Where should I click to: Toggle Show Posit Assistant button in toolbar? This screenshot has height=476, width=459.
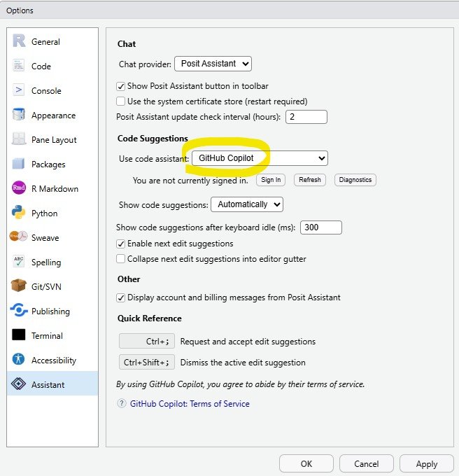(x=121, y=86)
